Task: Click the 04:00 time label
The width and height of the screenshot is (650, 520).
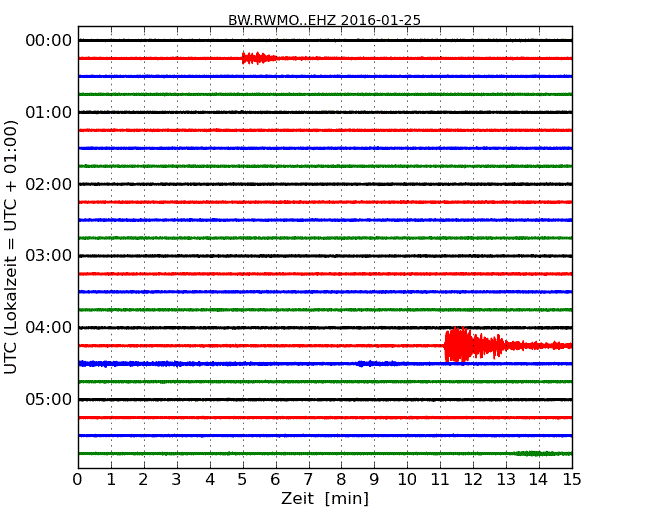Action: (49, 328)
